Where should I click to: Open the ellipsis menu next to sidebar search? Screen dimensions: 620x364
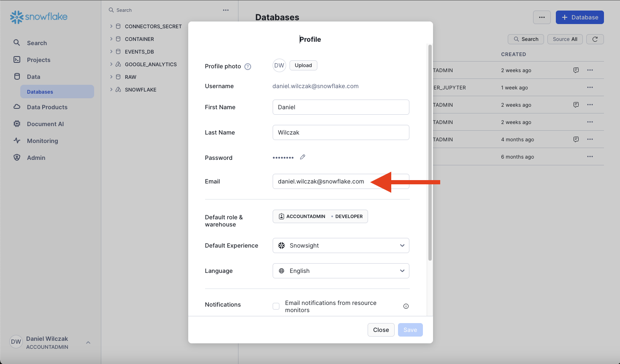[x=226, y=10]
